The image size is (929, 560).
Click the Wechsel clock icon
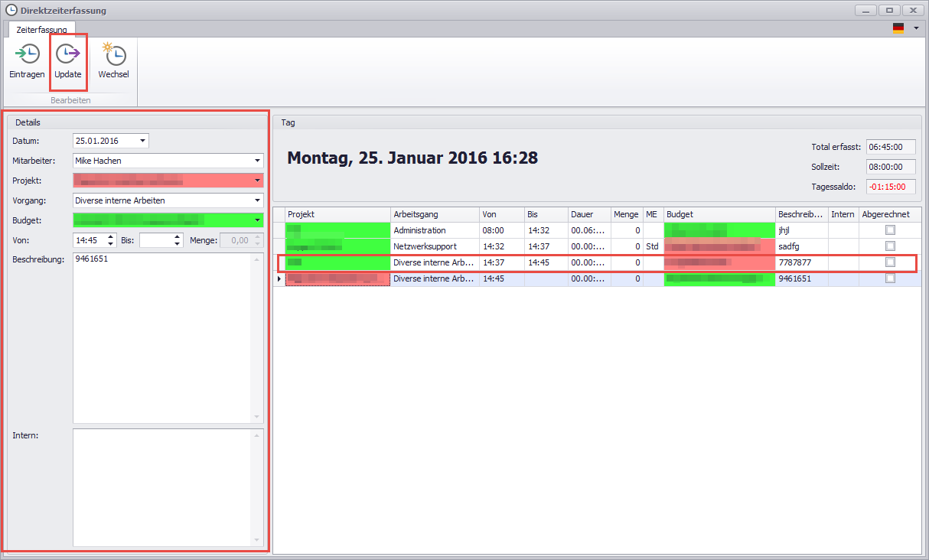point(113,55)
